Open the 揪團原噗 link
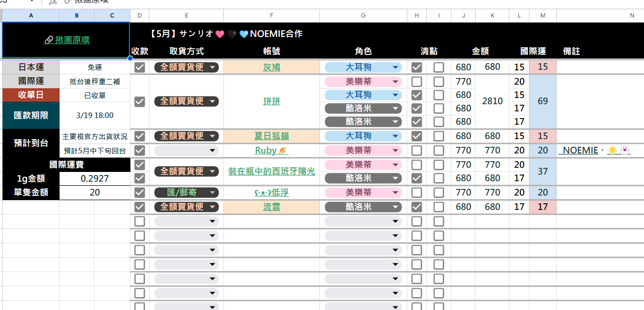The image size is (644, 310). click(x=66, y=40)
